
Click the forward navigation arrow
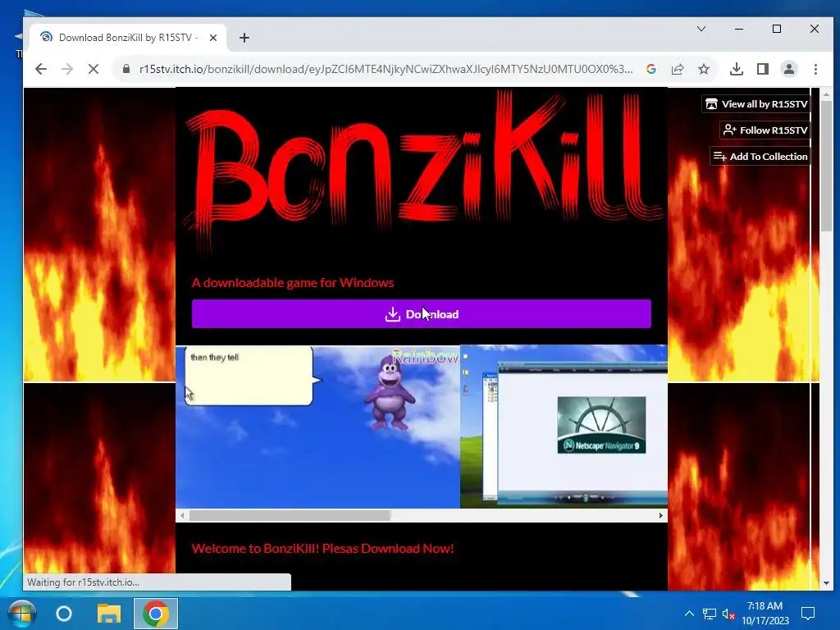(x=67, y=69)
